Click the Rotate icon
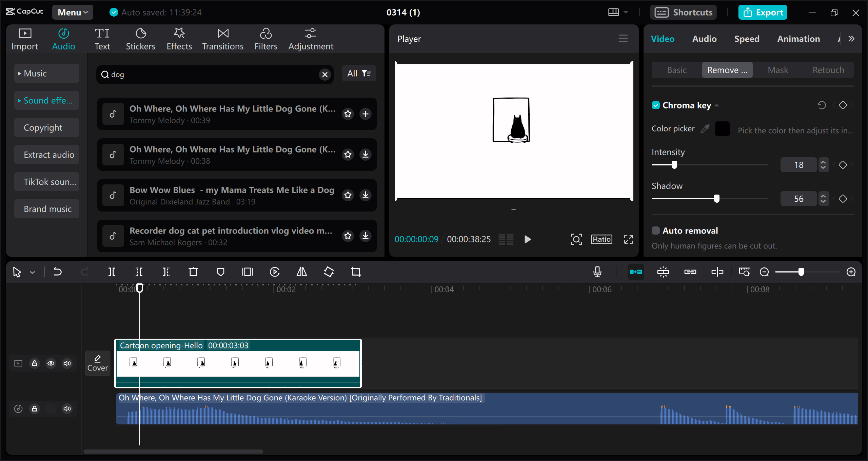868x461 pixels. 329,272
